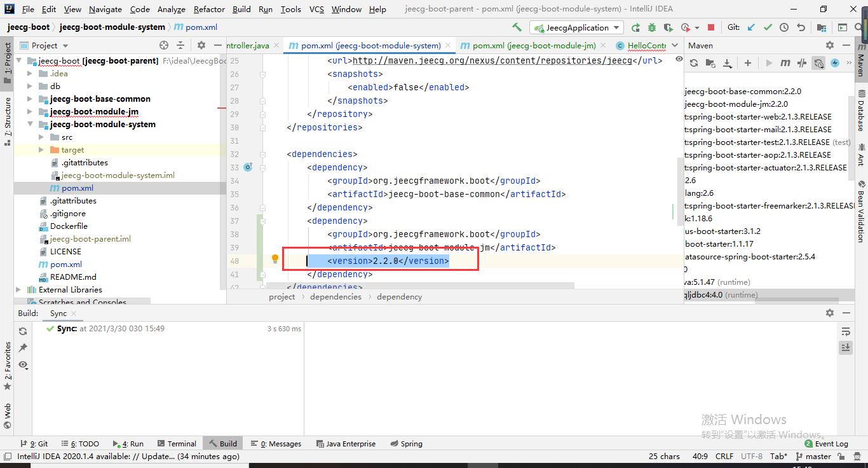This screenshot has height=468, width=868.
Task: Expand the target folder
Action: pyautogui.click(x=41, y=150)
